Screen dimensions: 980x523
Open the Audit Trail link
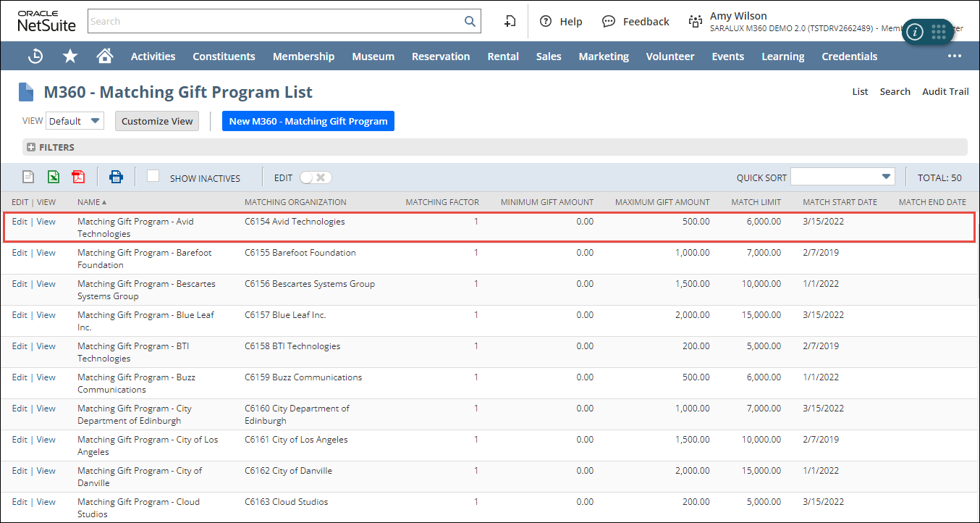[x=945, y=91]
